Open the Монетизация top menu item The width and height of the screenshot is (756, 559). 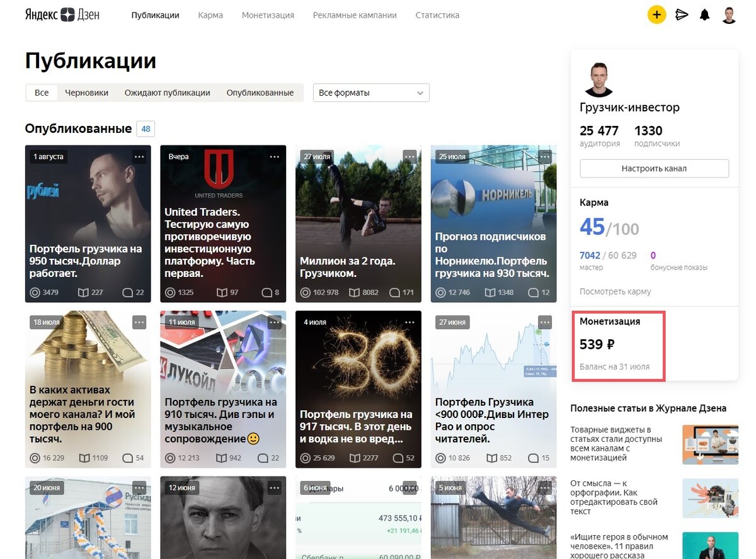point(268,15)
